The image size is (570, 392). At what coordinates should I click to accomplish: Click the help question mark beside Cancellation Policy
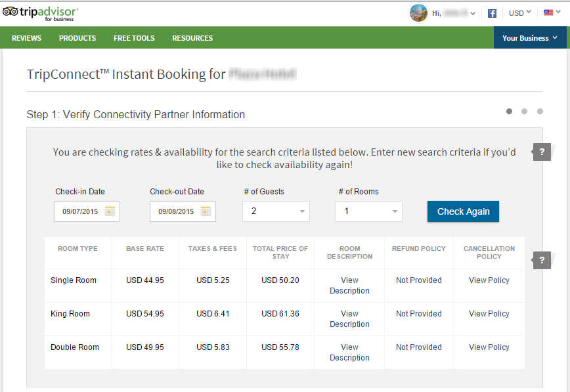point(542,261)
